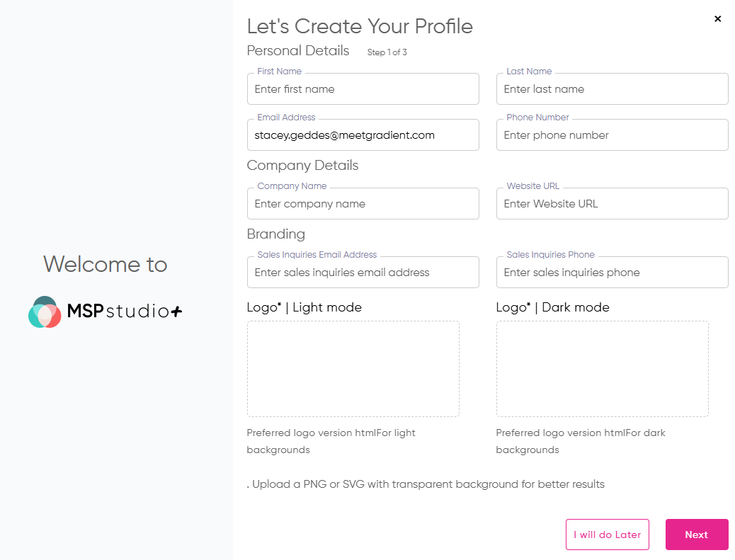Click the Branding section heading

point(276,234)
